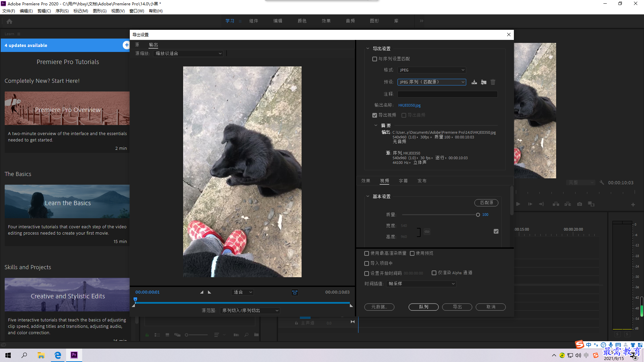The image size is (644, 362).
Task: Switch to the Effects tab in export panel
Action: click(x=366, y=181)
